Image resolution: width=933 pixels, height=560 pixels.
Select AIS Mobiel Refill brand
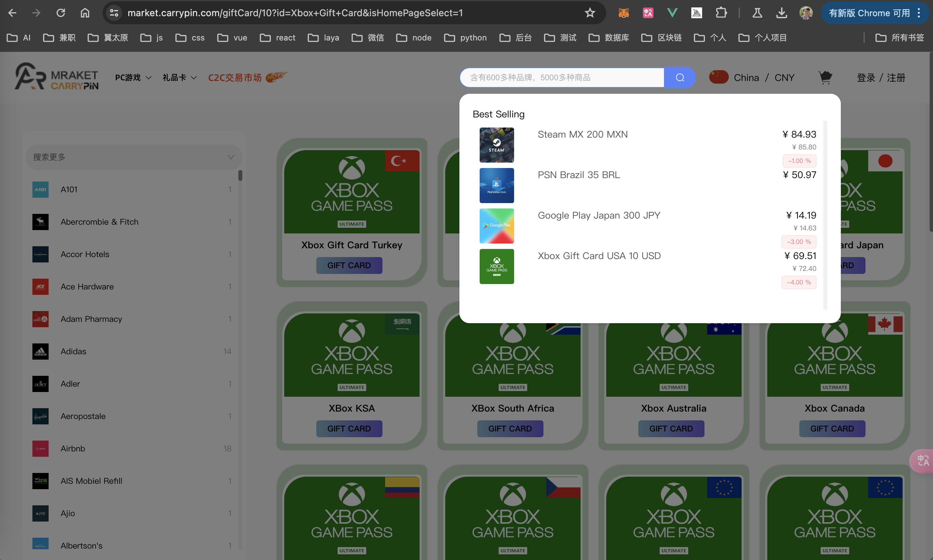132,481
